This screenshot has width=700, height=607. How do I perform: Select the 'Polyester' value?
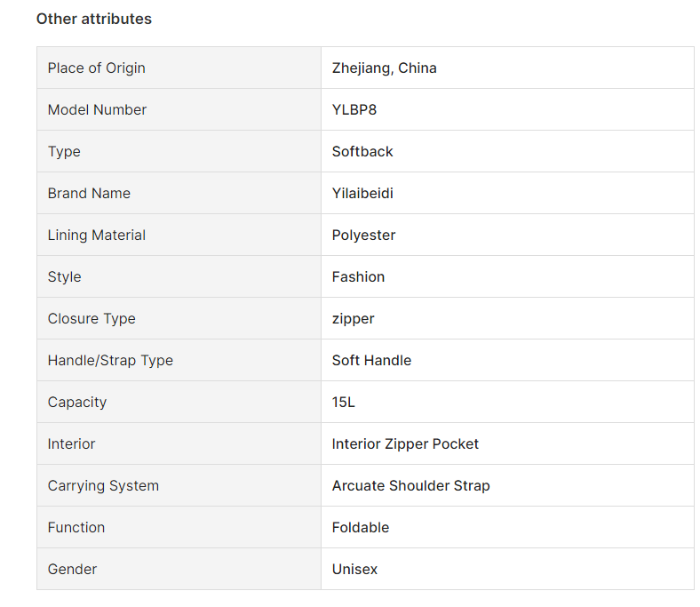363,236
